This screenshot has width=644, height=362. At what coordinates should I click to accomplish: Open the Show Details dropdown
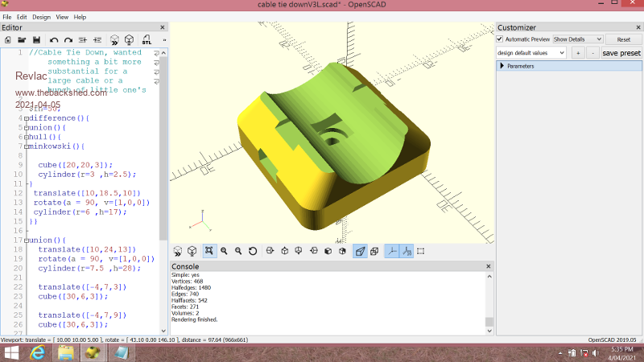point(577,39)
